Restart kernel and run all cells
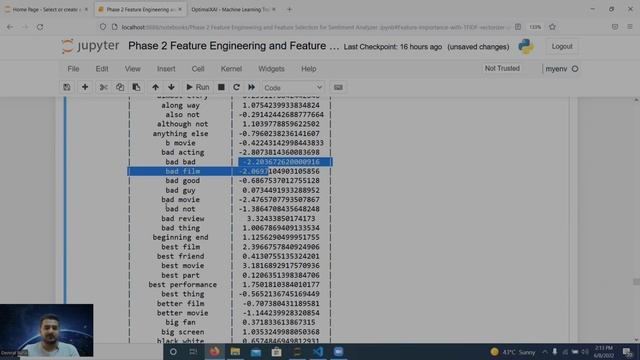 tap(251, 87)
